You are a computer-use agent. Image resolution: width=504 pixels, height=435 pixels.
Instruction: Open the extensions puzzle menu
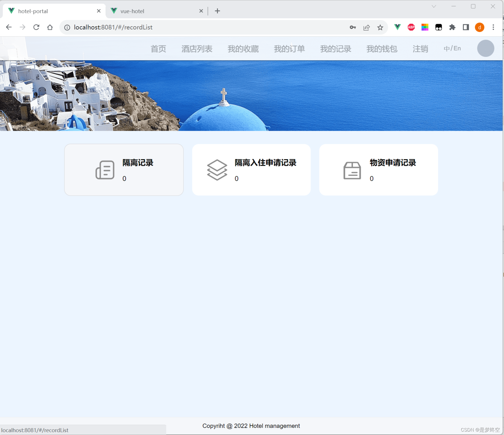click(452, 27)
